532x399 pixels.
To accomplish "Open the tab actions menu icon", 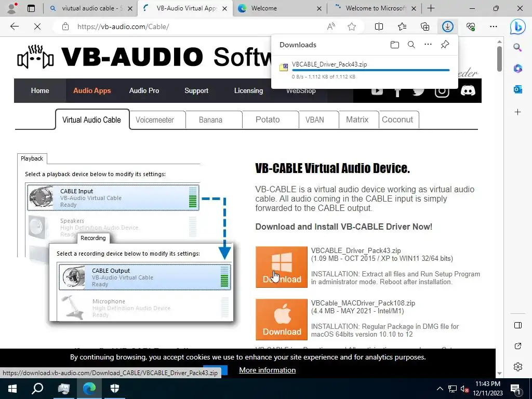I will 31,8.
